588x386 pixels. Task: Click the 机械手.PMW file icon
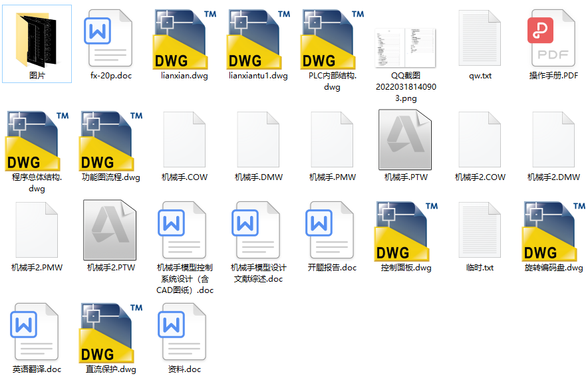coord(332,140)
